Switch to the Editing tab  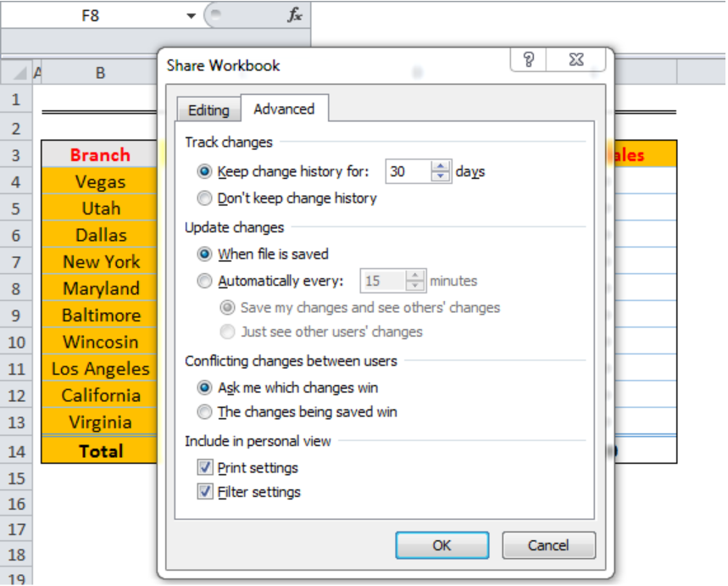208,110
